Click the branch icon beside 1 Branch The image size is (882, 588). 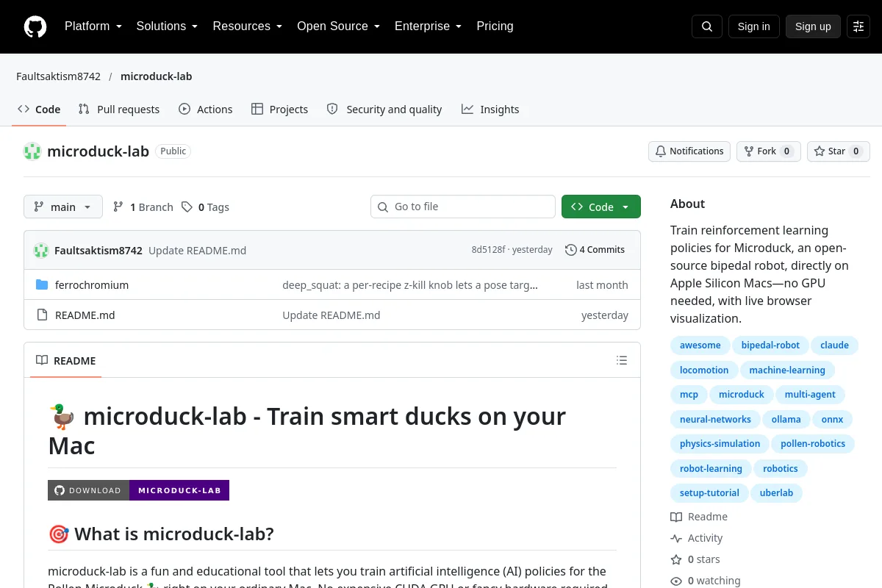point(118,207)
